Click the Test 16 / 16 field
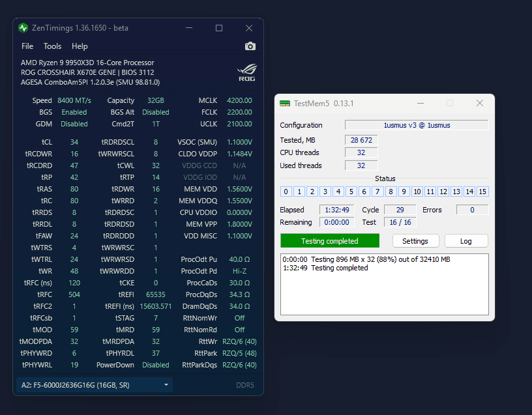Image resolution: width=532 pixels, height=415 pixels. [x=400, y=222]
